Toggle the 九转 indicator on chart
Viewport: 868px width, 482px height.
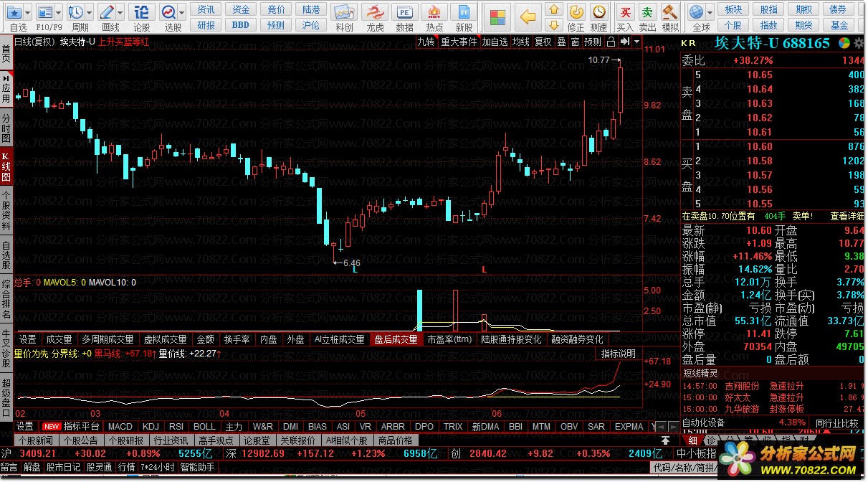tap(426, 42)
